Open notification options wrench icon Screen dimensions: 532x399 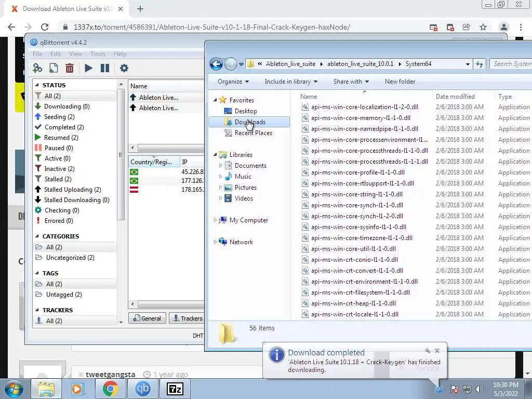point(427,351)
